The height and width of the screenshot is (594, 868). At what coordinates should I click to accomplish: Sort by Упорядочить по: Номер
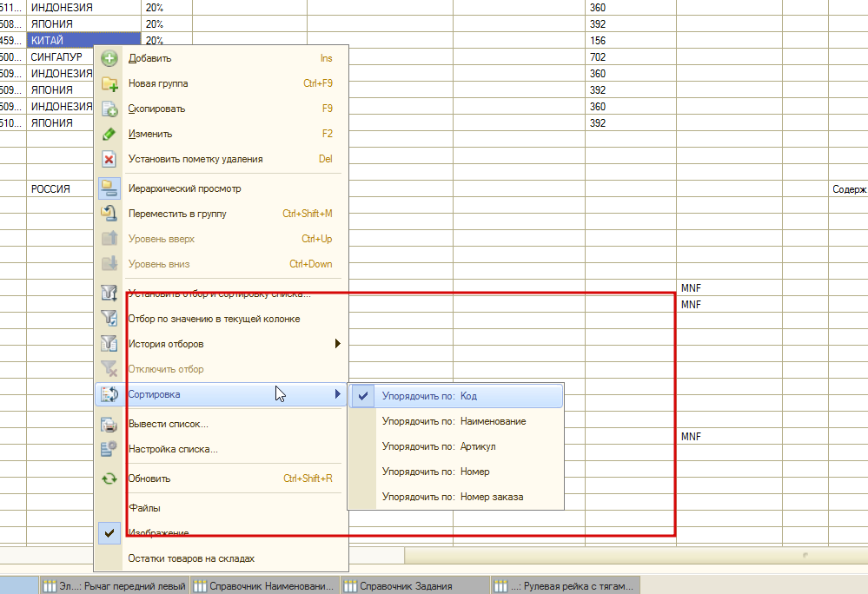tap(455, 472)
